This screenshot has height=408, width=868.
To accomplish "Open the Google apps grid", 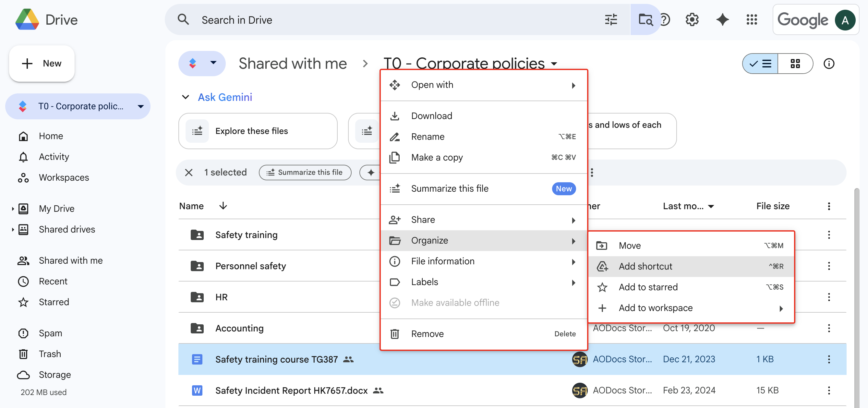I will pyautogui.click(x=752, y=19).
